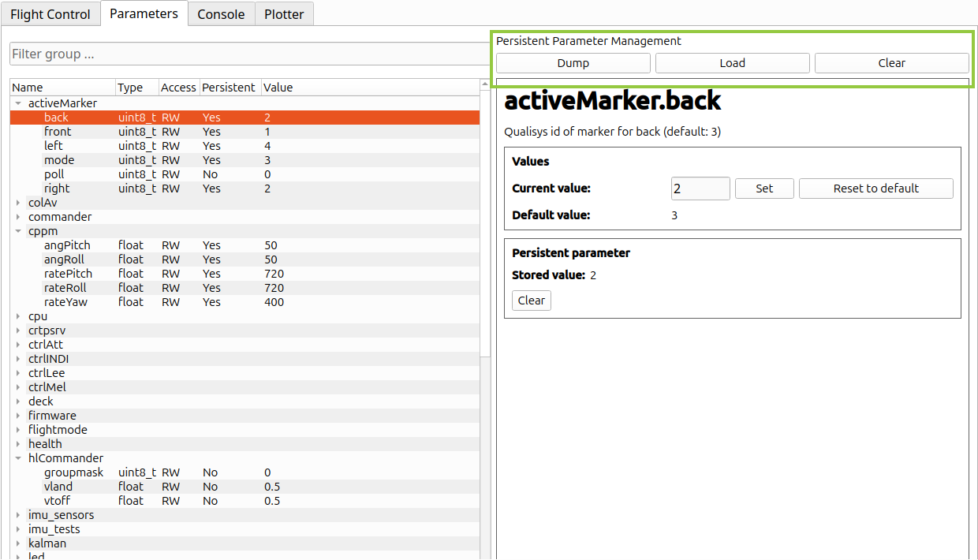The height and width of the screenshot is (560, 978).
Task: Expand the cpu group
Action: click(18, 316)
